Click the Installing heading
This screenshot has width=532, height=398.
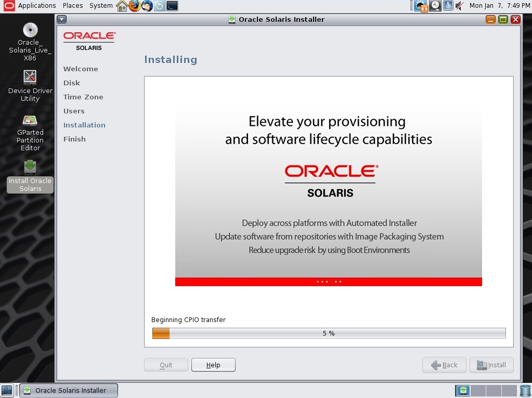point(171,59)
